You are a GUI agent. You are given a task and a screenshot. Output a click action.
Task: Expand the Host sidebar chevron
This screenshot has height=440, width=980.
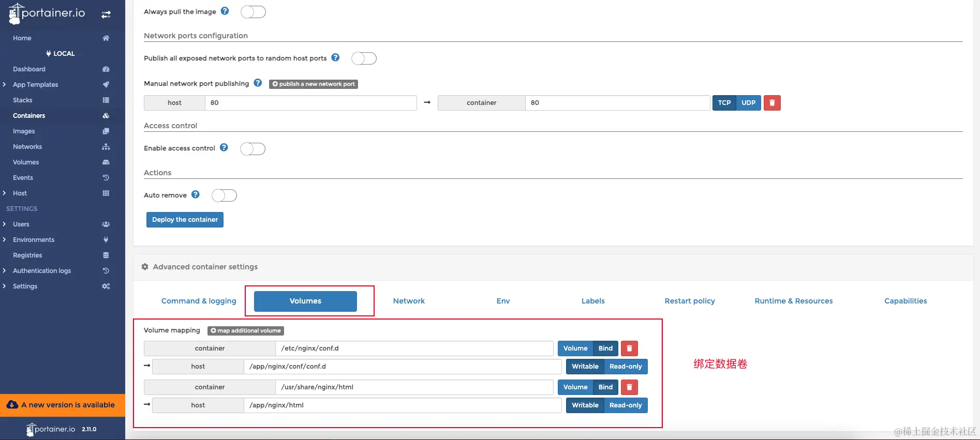coord(4,193)
